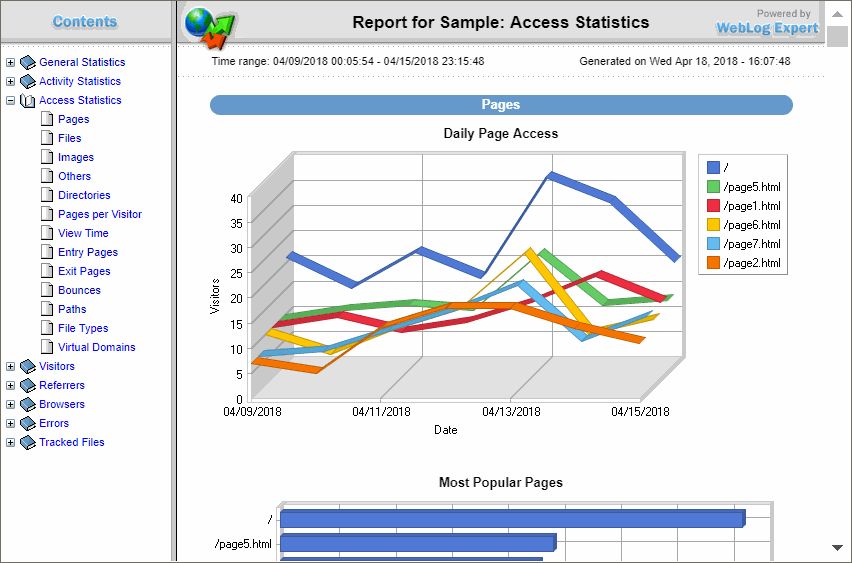Click the Referrers book icon

click(28, 386)
